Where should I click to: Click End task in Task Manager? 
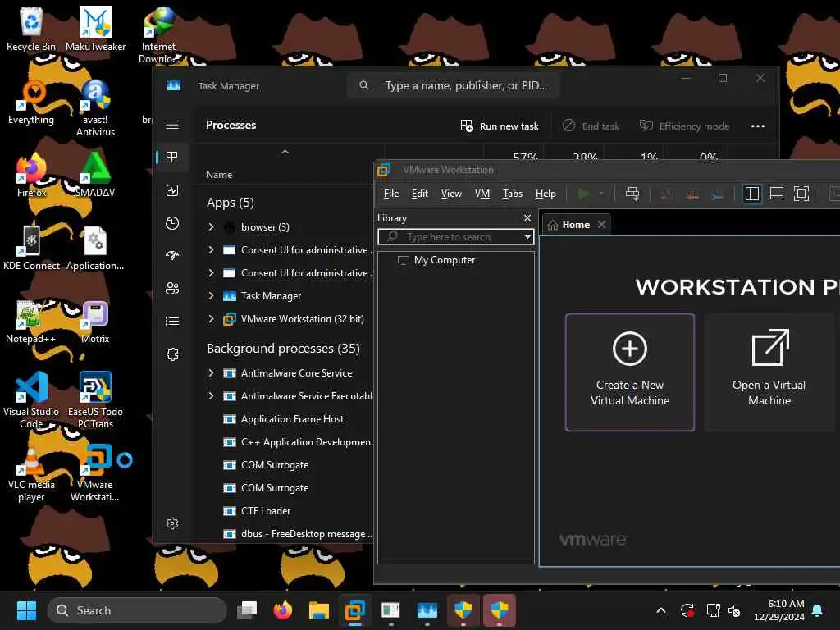click(x=591, y=126)
